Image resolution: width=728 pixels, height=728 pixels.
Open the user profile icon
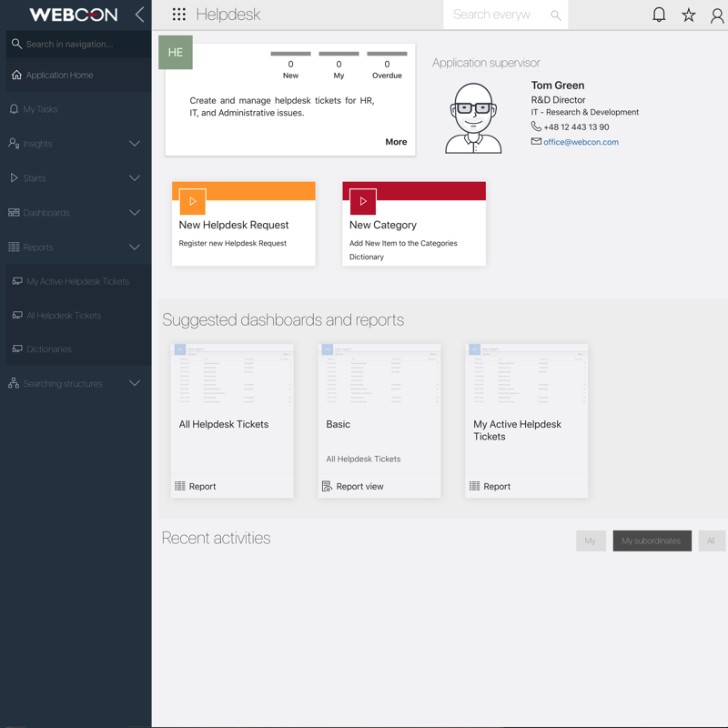717,15
